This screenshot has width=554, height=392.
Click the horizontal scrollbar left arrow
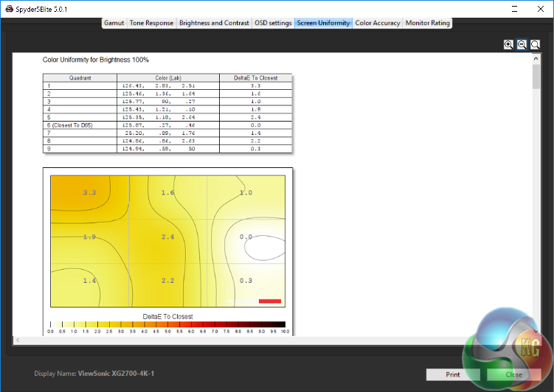pyautogui.click(x=18, y=340)
